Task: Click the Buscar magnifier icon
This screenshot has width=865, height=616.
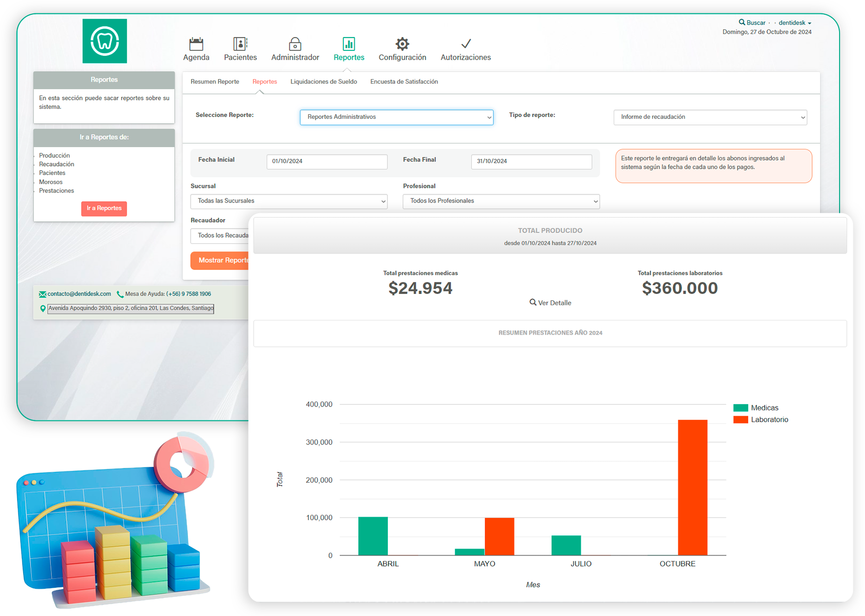Action: pyautogui.click(x=742, y=22)
